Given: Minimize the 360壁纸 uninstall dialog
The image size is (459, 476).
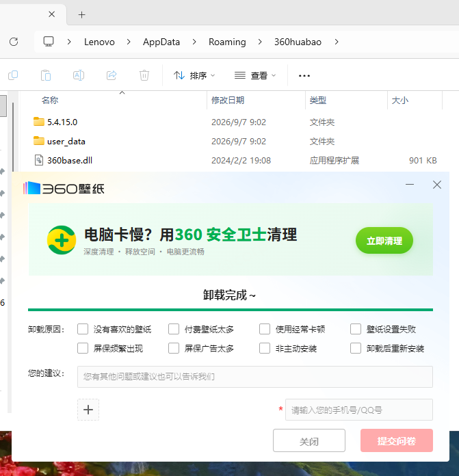Looking at the screenshot, I should (410, 184).
